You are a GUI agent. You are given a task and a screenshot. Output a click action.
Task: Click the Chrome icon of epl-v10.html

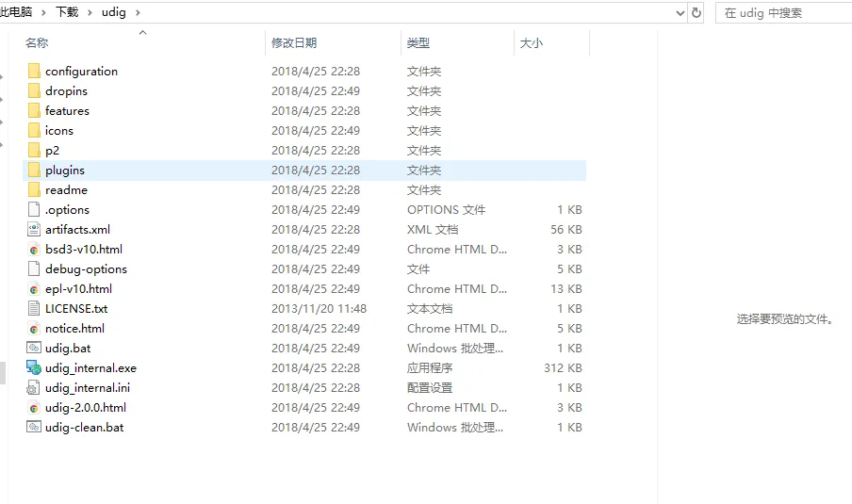tap(34, 289)
